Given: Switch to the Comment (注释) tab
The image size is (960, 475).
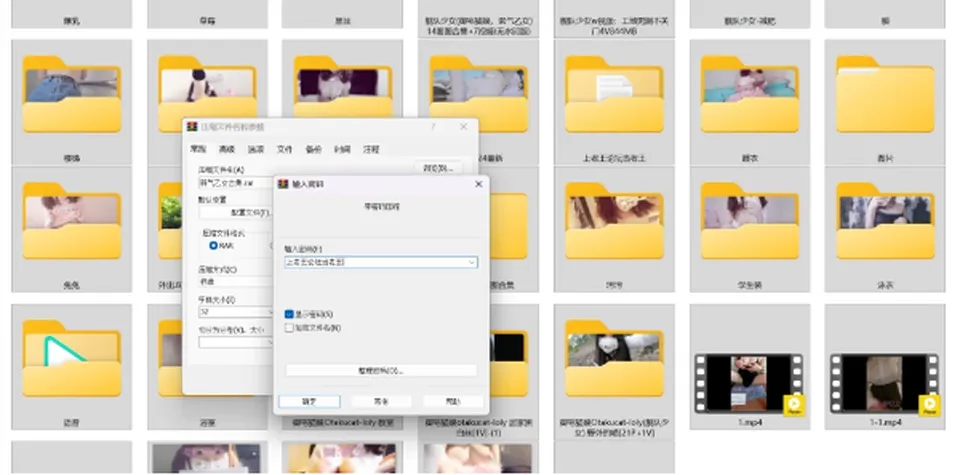Looking at the screenshot, I should 371,149.
